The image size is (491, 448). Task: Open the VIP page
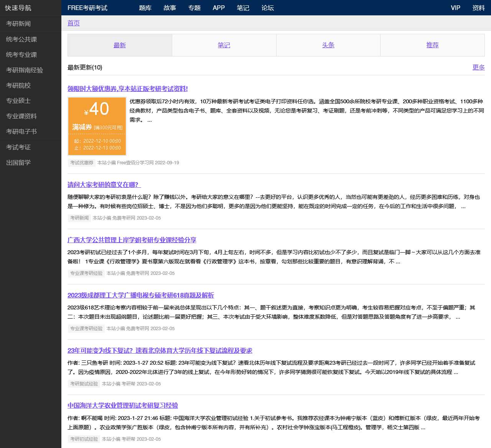[x=455, y=8]
